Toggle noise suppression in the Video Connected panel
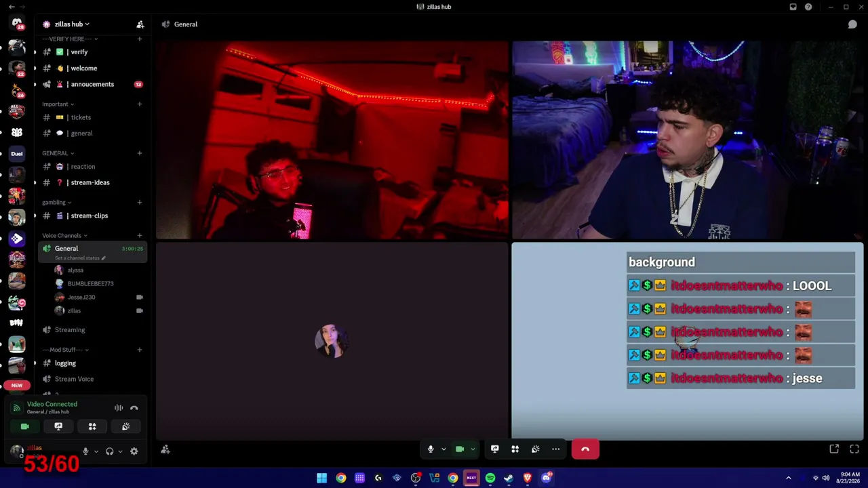868x488 pixels. 119,408
